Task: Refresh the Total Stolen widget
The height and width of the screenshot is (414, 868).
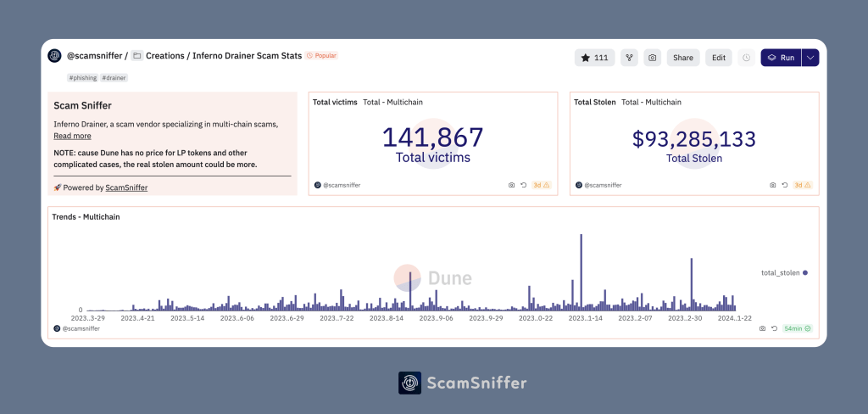Action: pyautogui.click(x=785, y=185)
